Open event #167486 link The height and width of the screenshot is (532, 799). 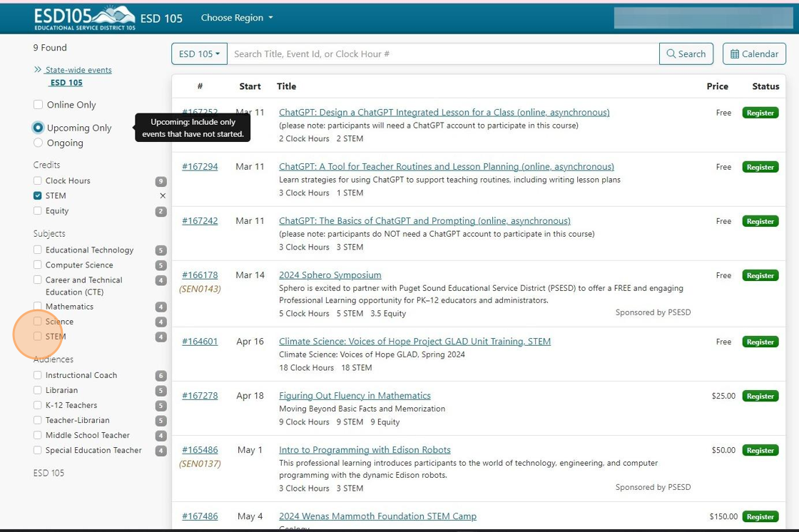pos(200,516)
